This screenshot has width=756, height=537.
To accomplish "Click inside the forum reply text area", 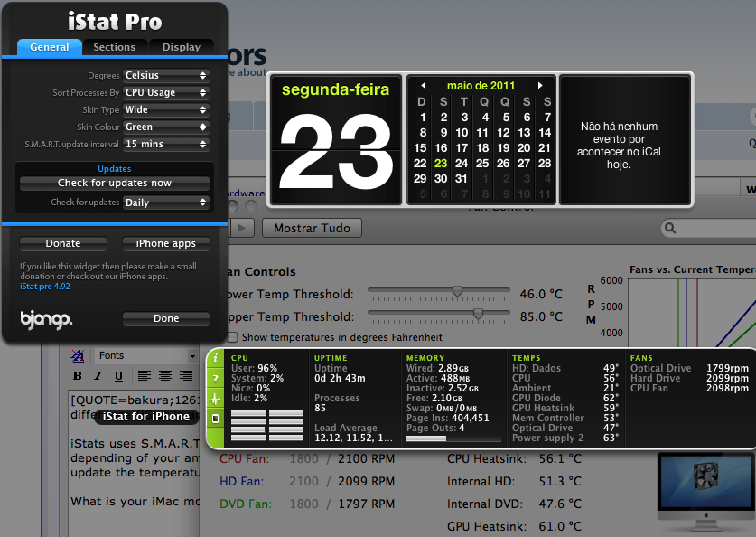I will tap(135, 463).
